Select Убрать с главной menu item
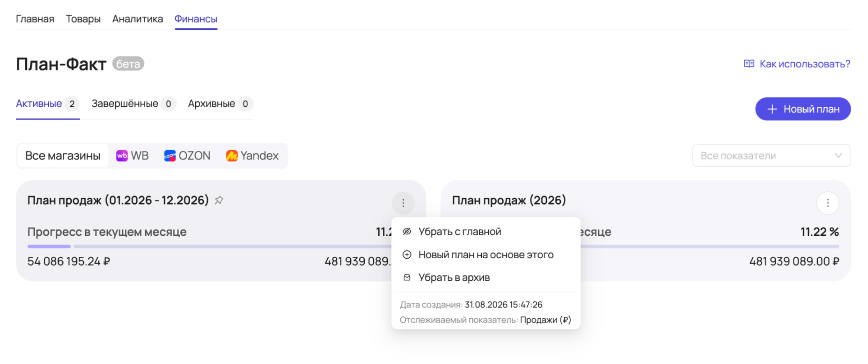 486,232
